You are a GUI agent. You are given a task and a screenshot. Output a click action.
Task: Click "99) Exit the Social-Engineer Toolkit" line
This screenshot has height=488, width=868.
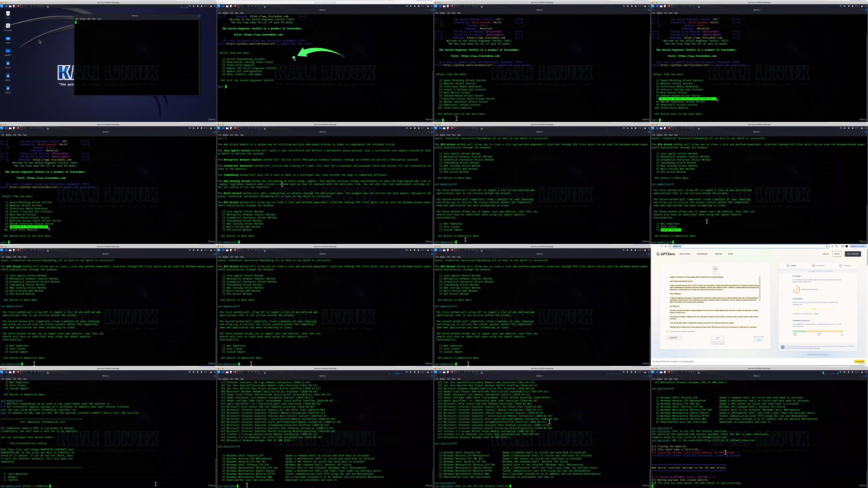[x=247, y=81]
